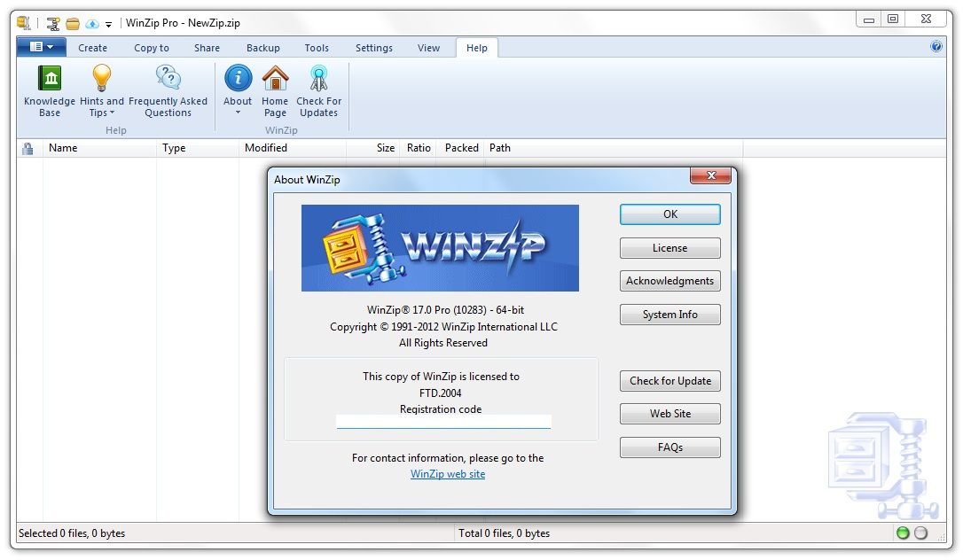Click the 'Copyright © 1991-2012 WinZip International LLC' text
This screenshot has width=963, height=560.
pos(443,327)
